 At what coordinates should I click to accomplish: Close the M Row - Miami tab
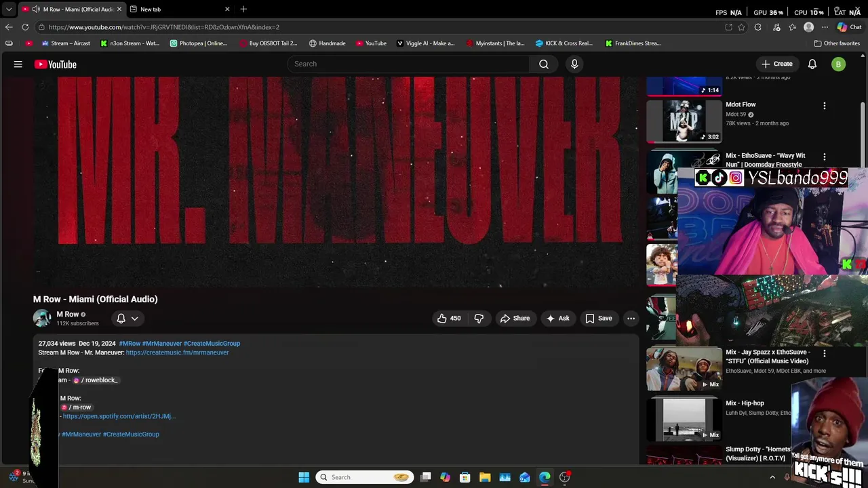(x=119, y=9)
